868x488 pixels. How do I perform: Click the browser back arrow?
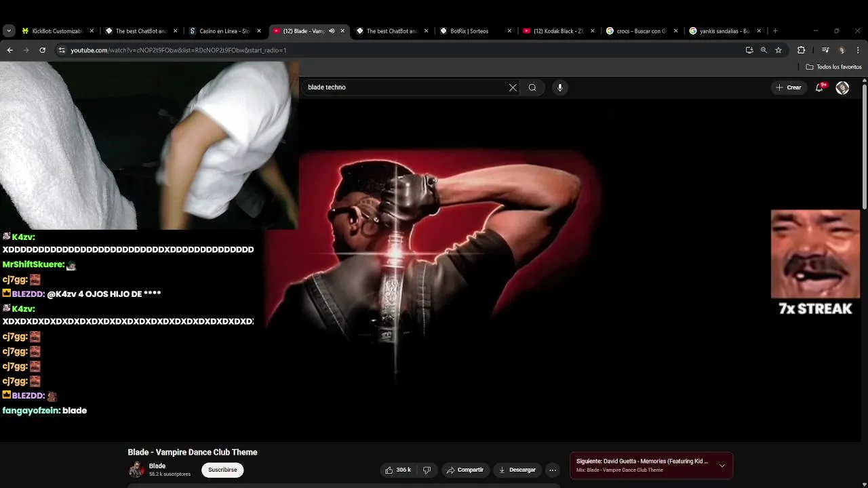point(9,50)
